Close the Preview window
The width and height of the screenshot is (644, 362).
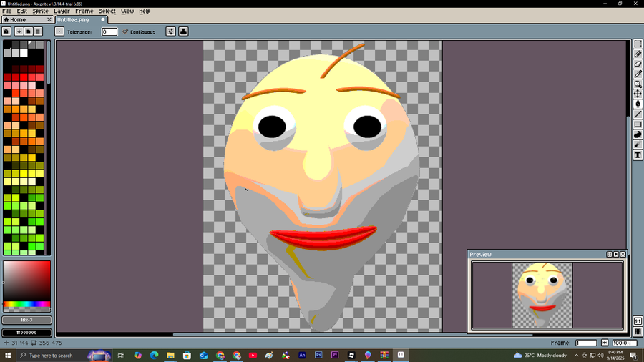click(623, 255)
